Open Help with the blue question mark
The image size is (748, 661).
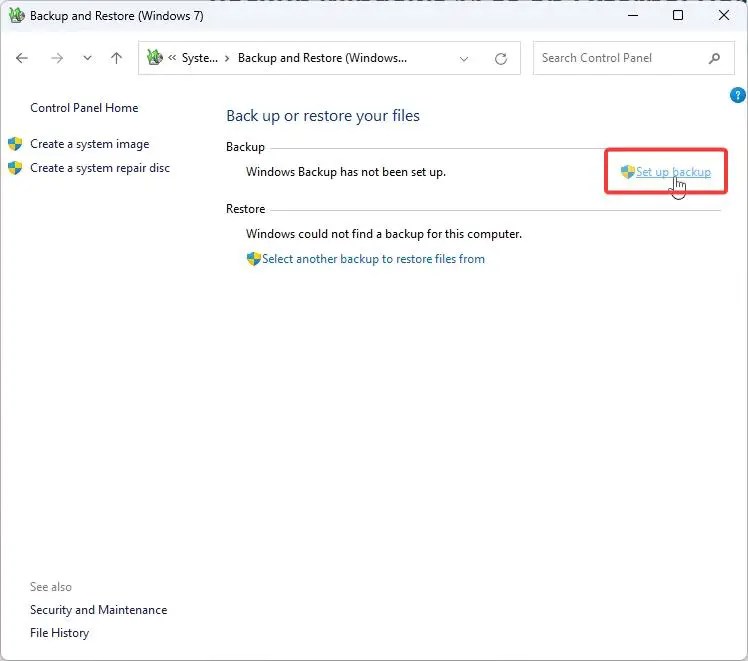[738, 95]
